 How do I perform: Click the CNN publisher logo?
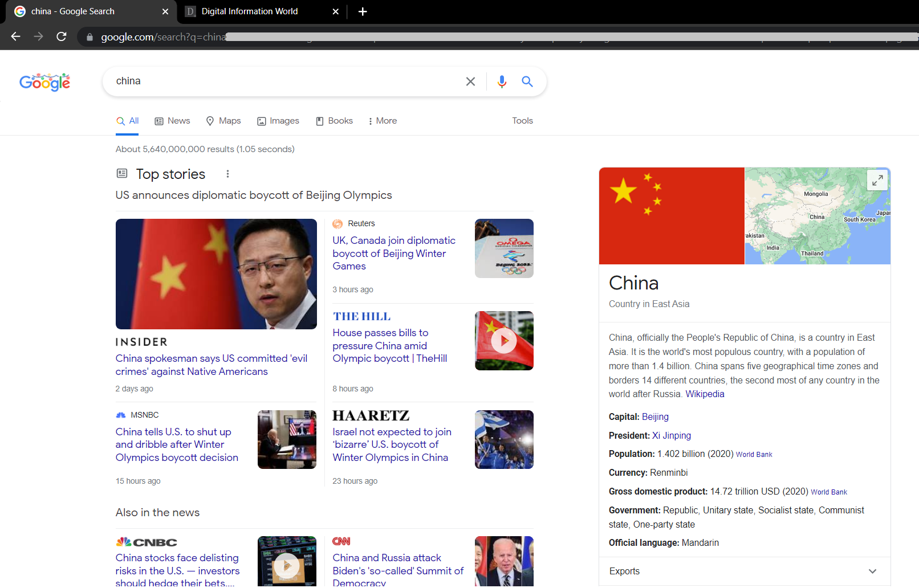click(341, 541)
